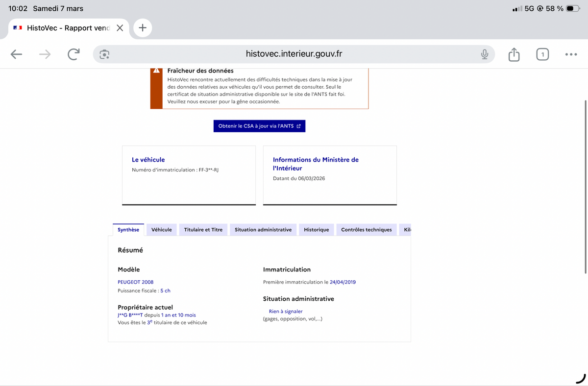Switch to the Historique tab
This screenshot has height=386, width=588.
coord(316,230)
